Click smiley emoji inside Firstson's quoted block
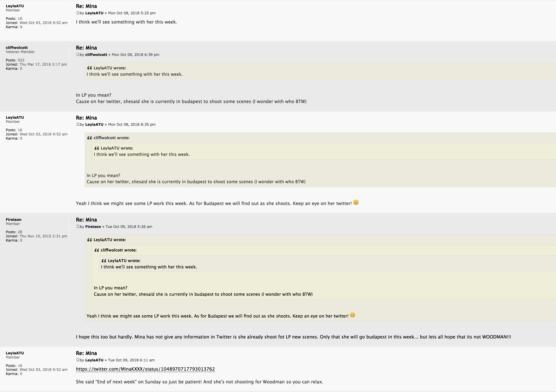556x392 pixels. 353,315
